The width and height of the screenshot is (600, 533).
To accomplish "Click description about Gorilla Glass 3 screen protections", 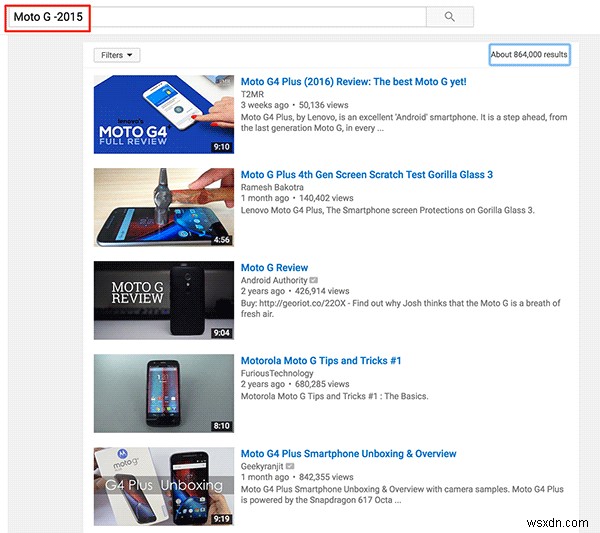I will click(388, 210).
